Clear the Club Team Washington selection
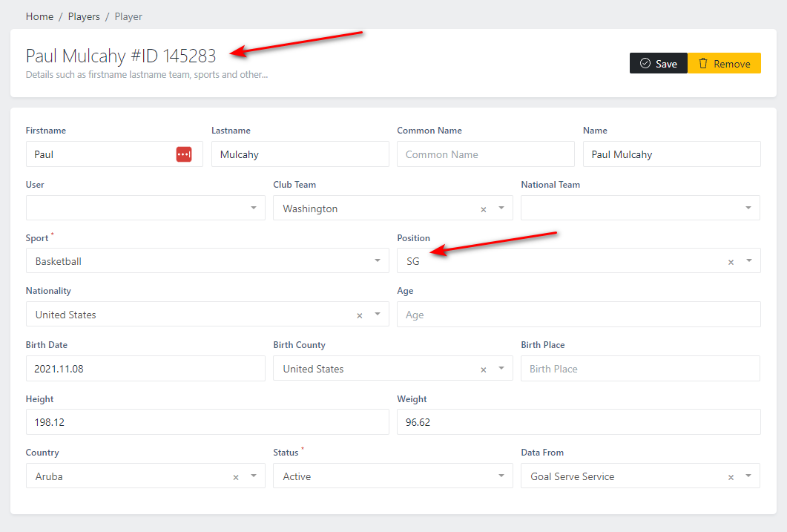Viewport: 787px width, 532px height. click(484, 209)
